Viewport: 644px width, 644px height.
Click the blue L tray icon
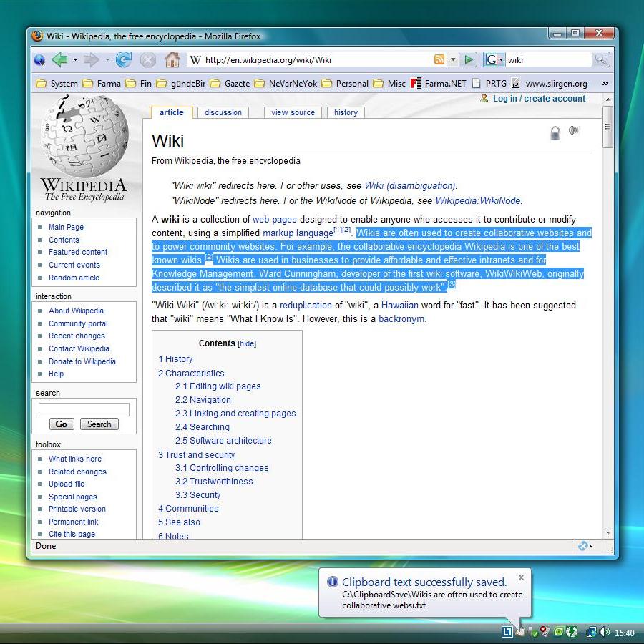pyautogui.click(x=507, y=632)
